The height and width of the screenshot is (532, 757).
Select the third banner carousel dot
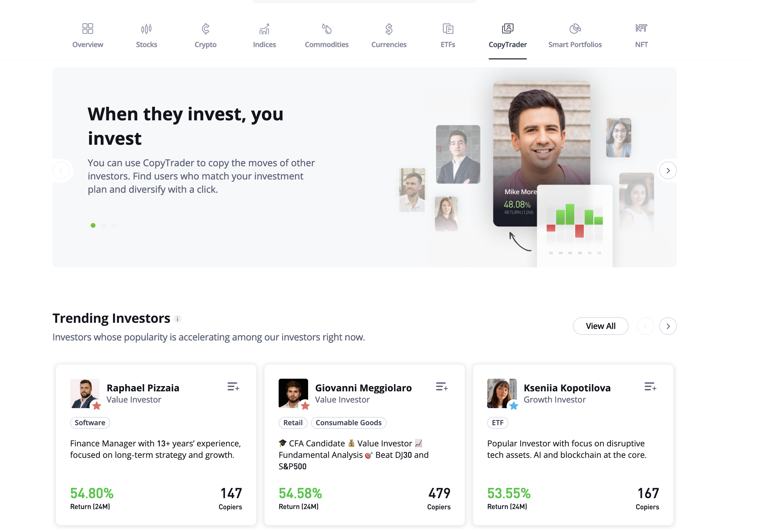pyautogui.click(x=114, y=225)
